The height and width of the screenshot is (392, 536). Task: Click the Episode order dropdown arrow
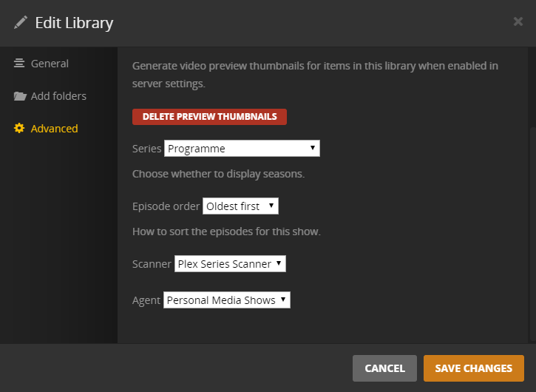tap(271, 206)
